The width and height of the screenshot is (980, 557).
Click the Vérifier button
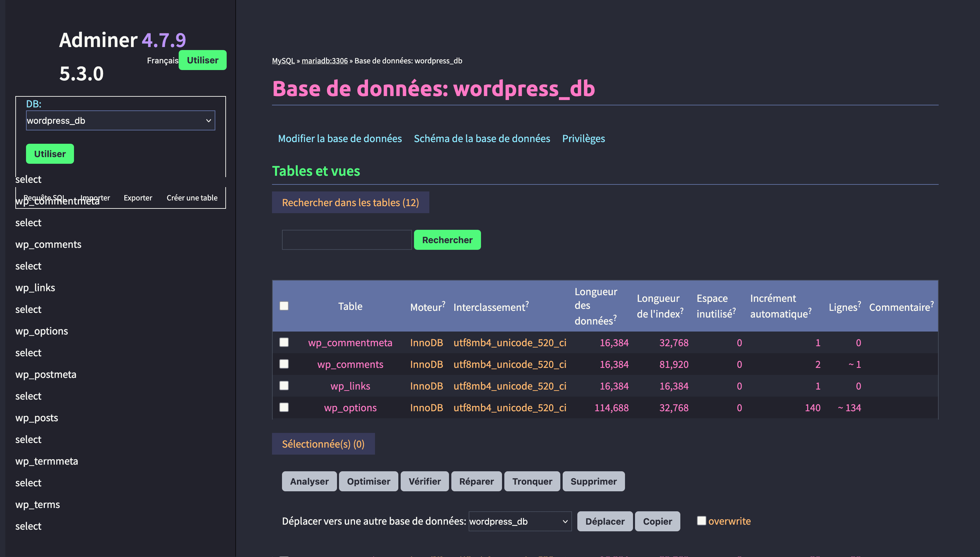click(425, 481)
